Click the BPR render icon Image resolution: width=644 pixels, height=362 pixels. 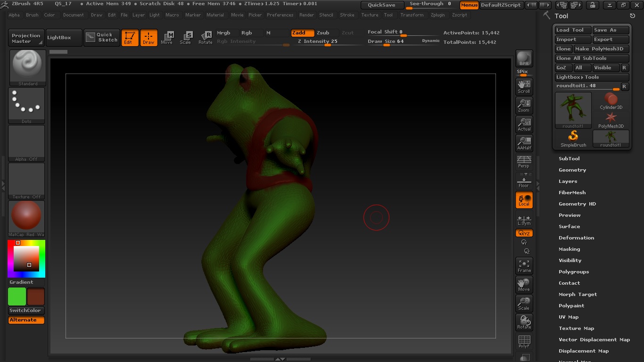pos(524,58)
